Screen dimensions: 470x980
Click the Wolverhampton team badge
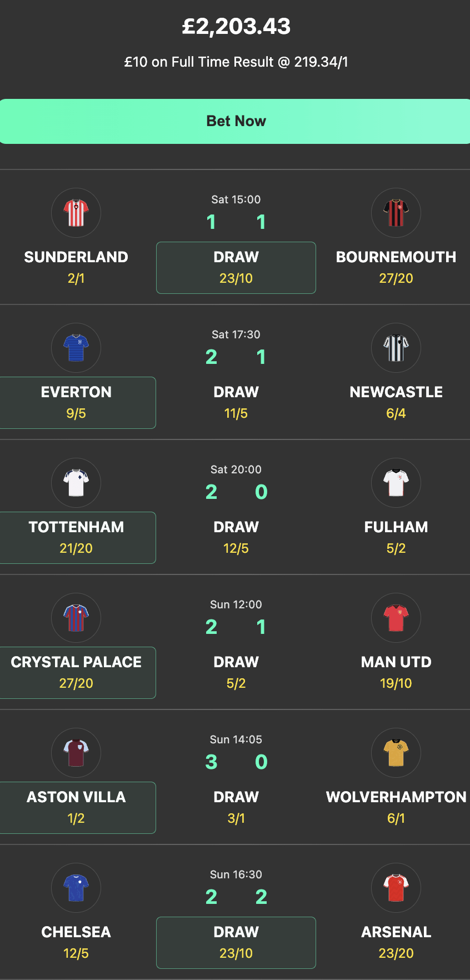pos(396,753)
